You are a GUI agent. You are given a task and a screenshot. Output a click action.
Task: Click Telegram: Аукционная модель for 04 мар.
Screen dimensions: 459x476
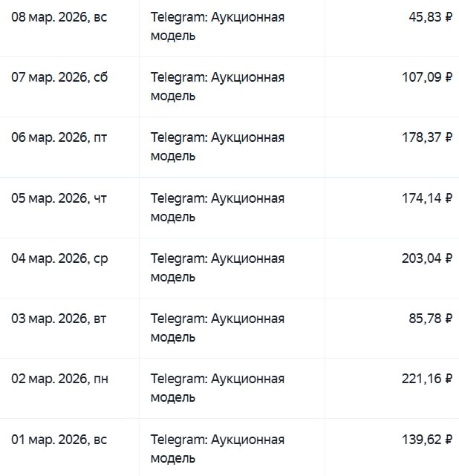217,267
